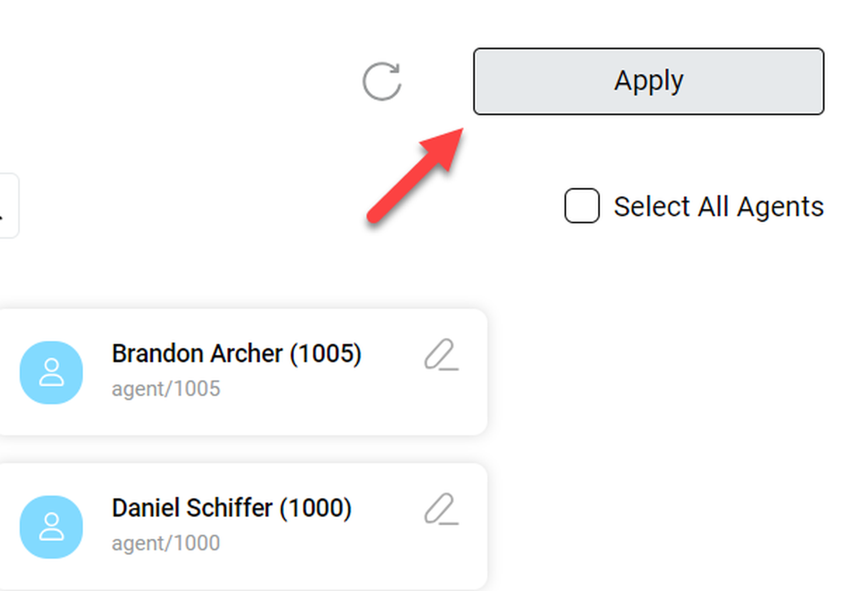
Task: Click Brandon Archer's blue avatar icon
Action: pos(51,372)
